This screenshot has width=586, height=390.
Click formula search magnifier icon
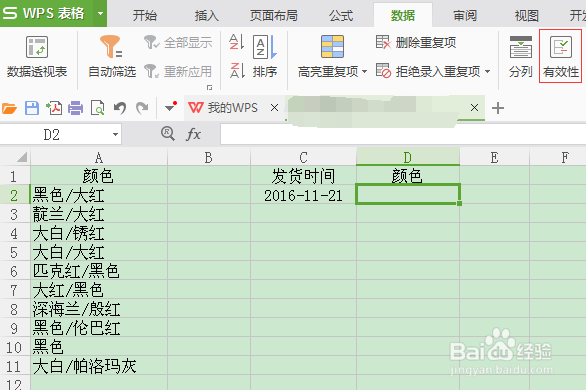(168, 134)
